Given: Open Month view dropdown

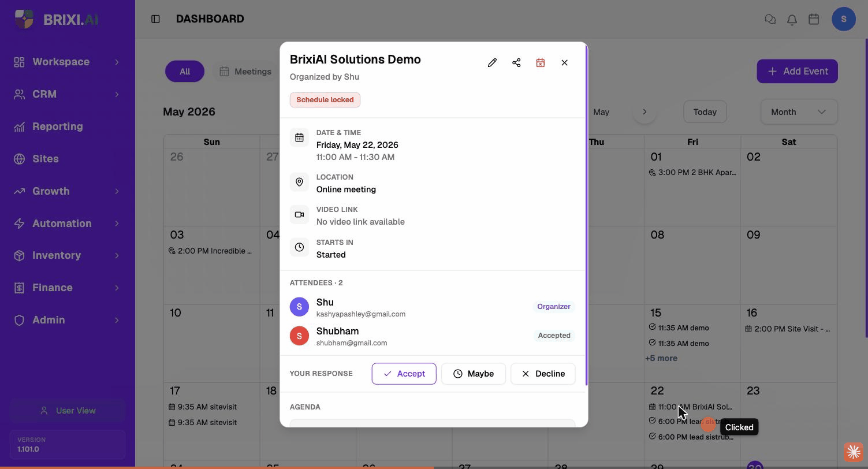Looking at the screenshot, I should (799, 112).
